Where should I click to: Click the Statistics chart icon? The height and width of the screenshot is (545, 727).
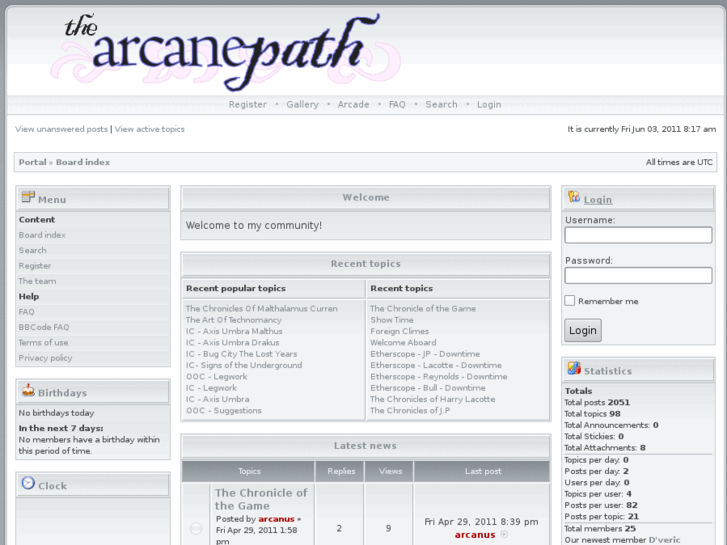[574, 369]
